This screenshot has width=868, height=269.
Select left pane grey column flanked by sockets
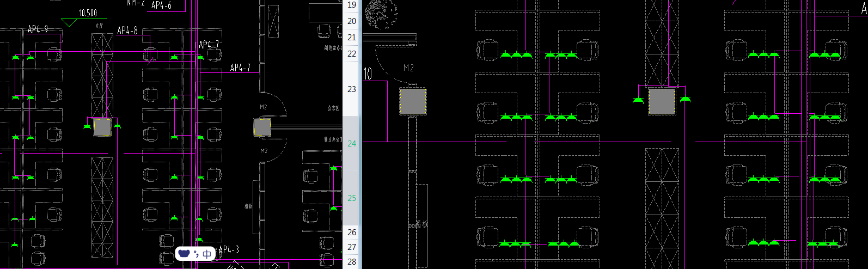(x=102, y=127)
